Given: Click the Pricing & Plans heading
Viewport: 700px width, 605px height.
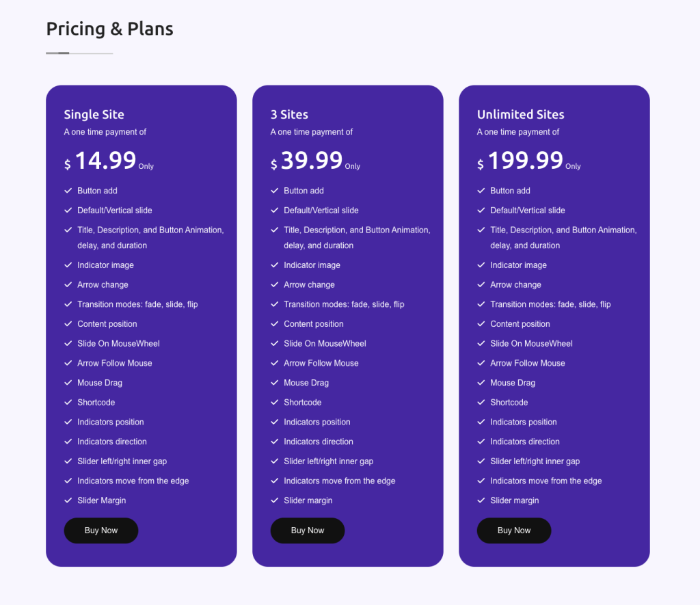Looking at the screenshot, I should 109,29.
